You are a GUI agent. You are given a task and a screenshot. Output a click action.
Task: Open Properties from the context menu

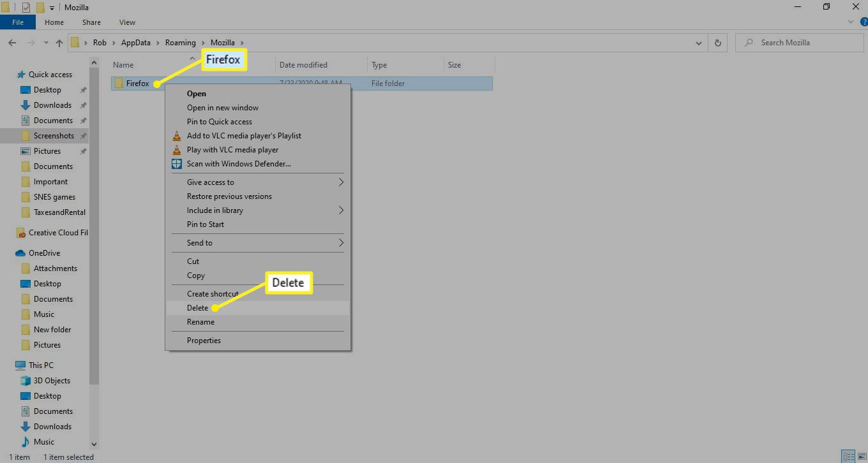pos(258,341)
